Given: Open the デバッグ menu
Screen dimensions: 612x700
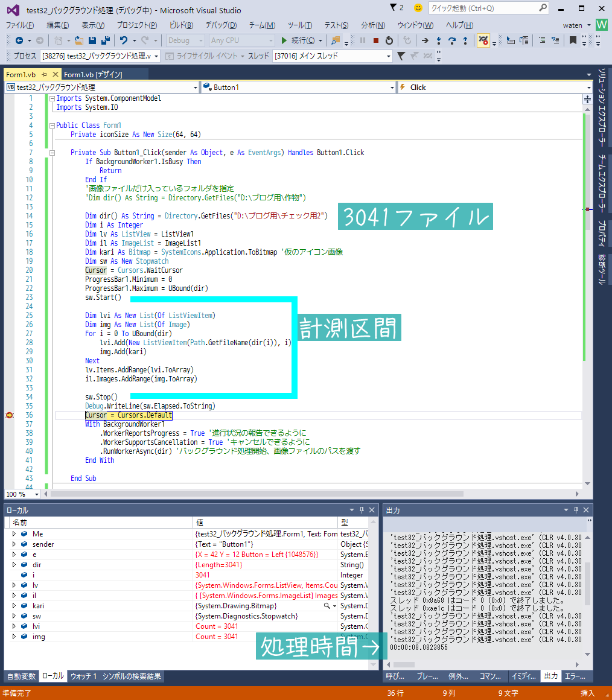Looking at the screenshot, I should [219, 25].
